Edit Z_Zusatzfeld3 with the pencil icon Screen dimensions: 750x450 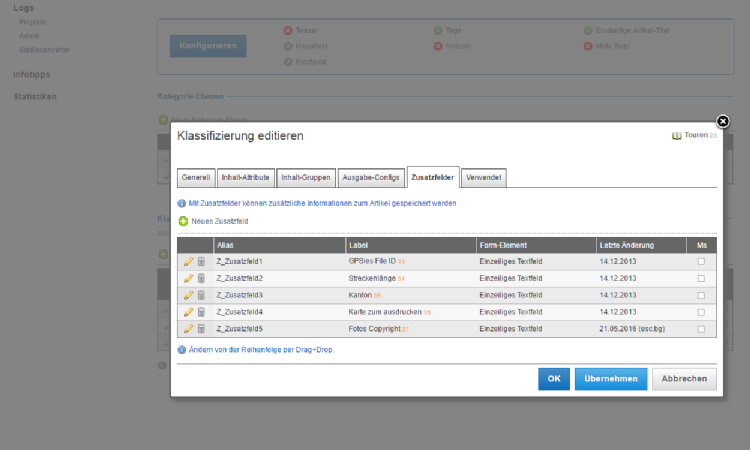pos(188,295)
